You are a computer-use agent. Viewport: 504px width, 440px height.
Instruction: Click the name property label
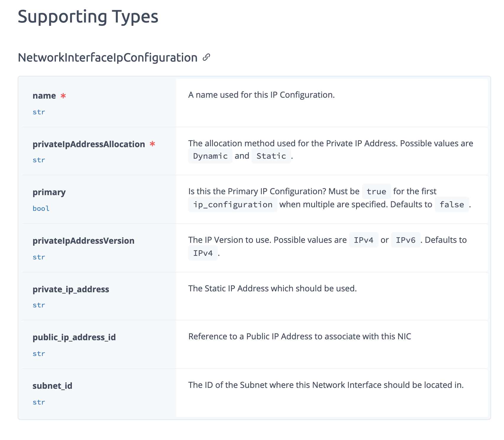coord(44,96)
